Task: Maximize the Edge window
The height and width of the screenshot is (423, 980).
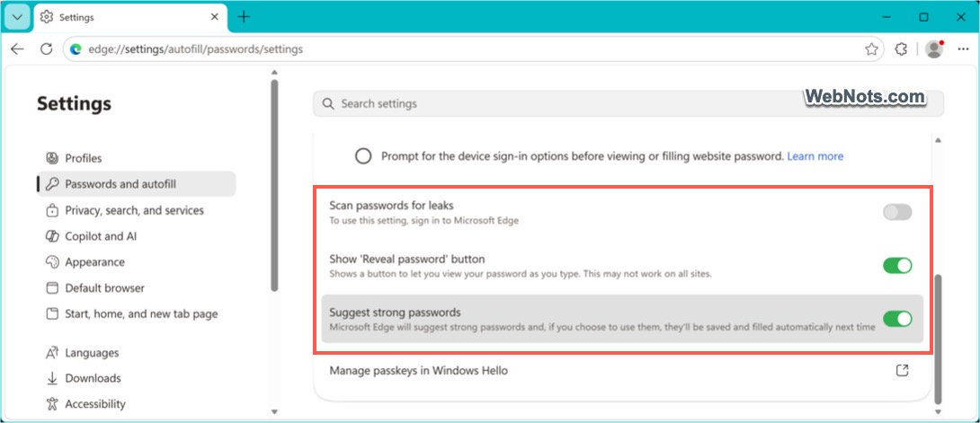Action: click(923, 17)
